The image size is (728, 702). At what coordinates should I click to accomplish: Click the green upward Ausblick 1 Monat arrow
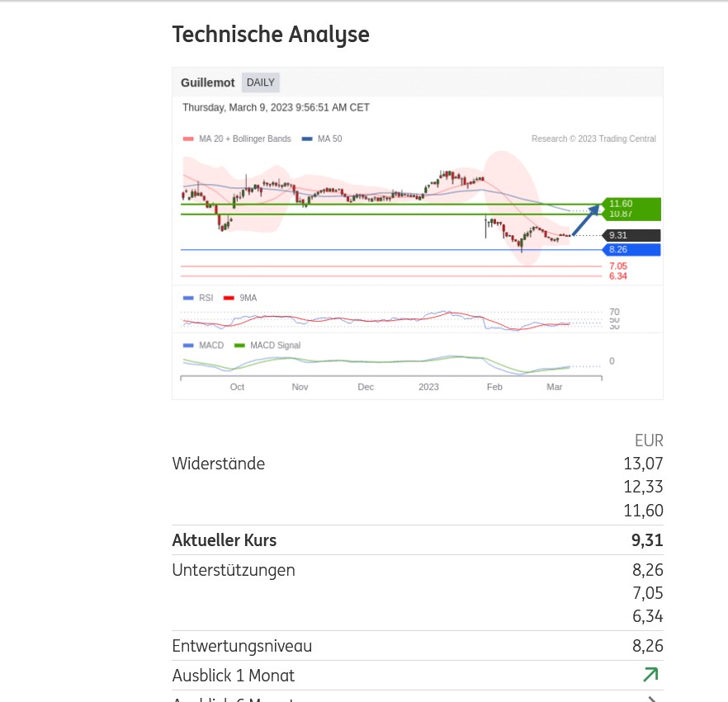[650, 675]
